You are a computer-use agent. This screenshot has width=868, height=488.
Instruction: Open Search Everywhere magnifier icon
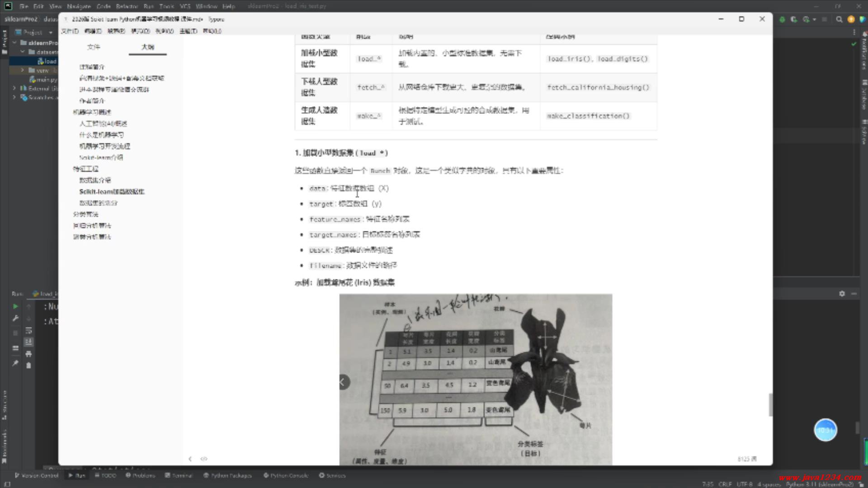839,19
